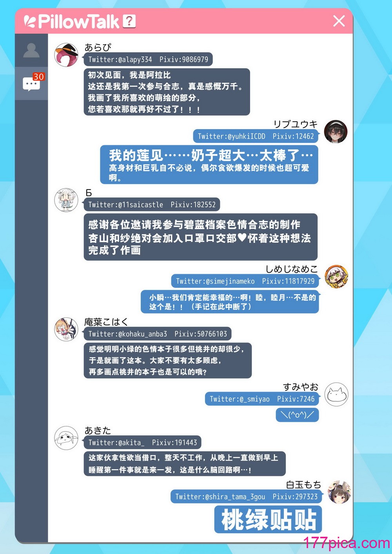Screen dimensions: 392x554
Task: Open 白玉もち profile avatar
Action: [x=339, y=492]
